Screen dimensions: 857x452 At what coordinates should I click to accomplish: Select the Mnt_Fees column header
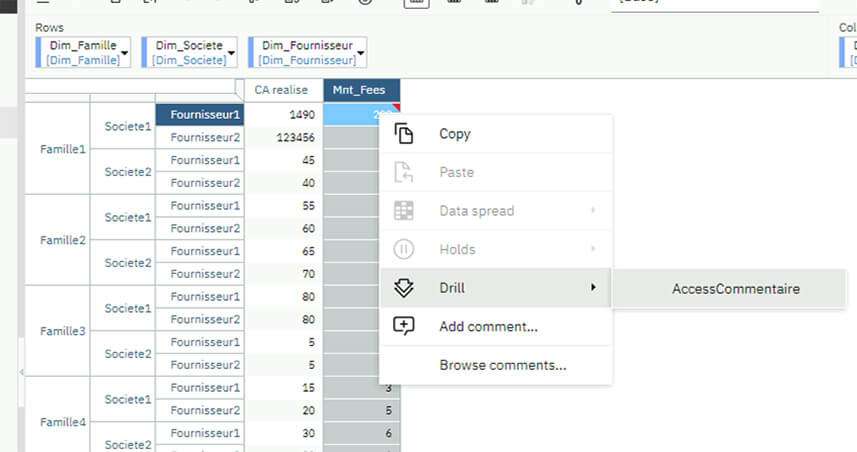click(x=362, y=90)
